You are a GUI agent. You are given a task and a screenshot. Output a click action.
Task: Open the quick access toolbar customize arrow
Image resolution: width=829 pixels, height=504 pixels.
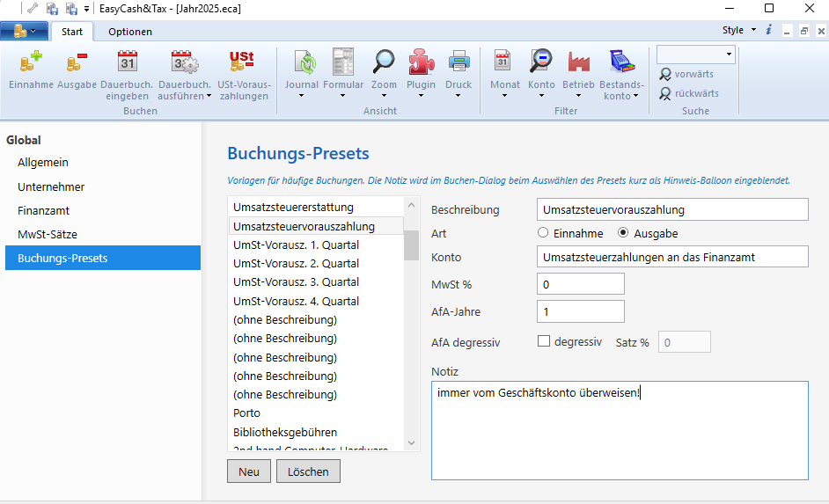pos(86,9)
